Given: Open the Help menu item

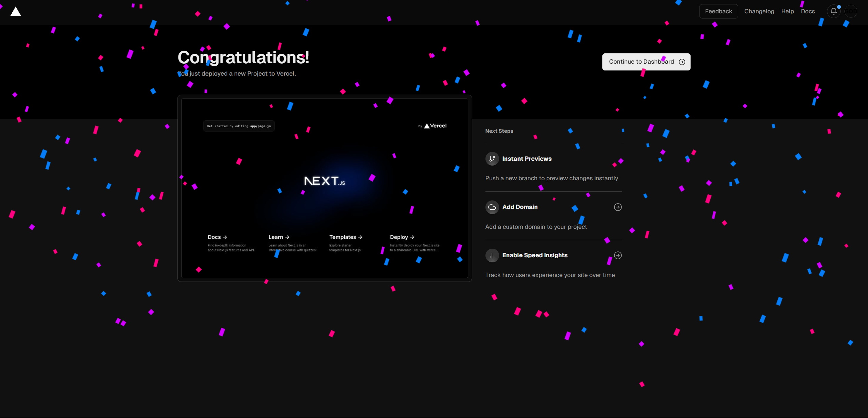Looking at the screenshot, I should [x=787, y=11].
